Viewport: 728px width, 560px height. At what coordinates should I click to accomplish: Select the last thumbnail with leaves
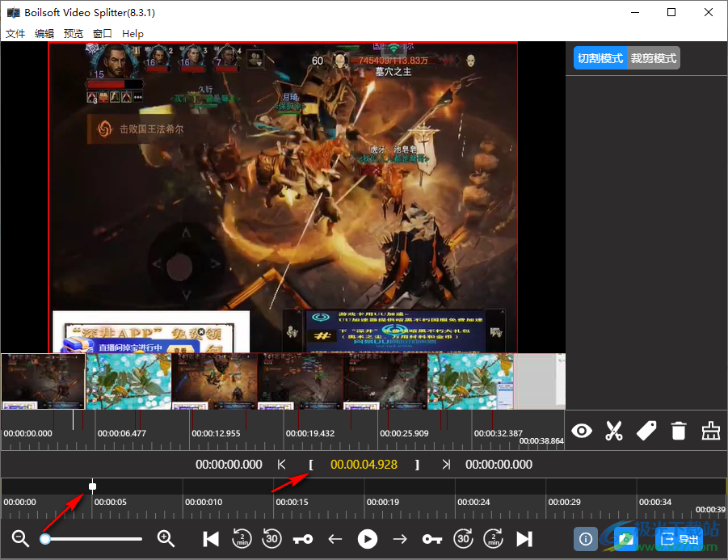click(470, 381)
